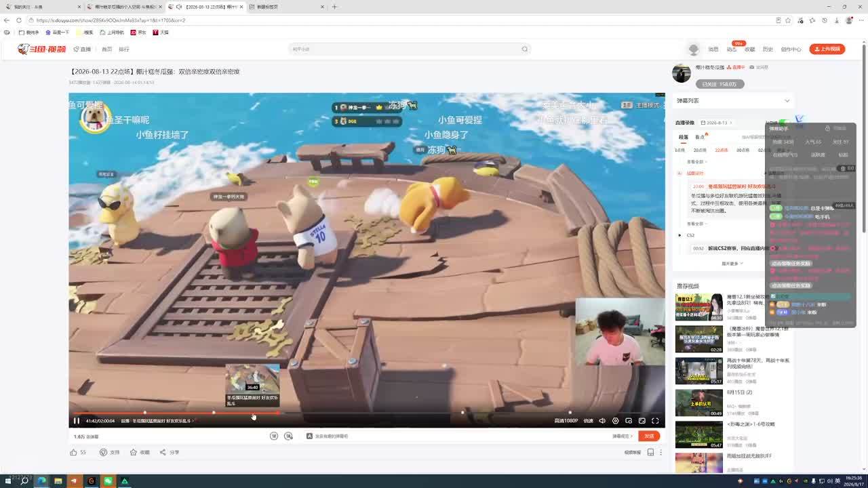Share the video using the 分享 icon
Viewport: 868px width, 488px height.
[x=163, y=452]
